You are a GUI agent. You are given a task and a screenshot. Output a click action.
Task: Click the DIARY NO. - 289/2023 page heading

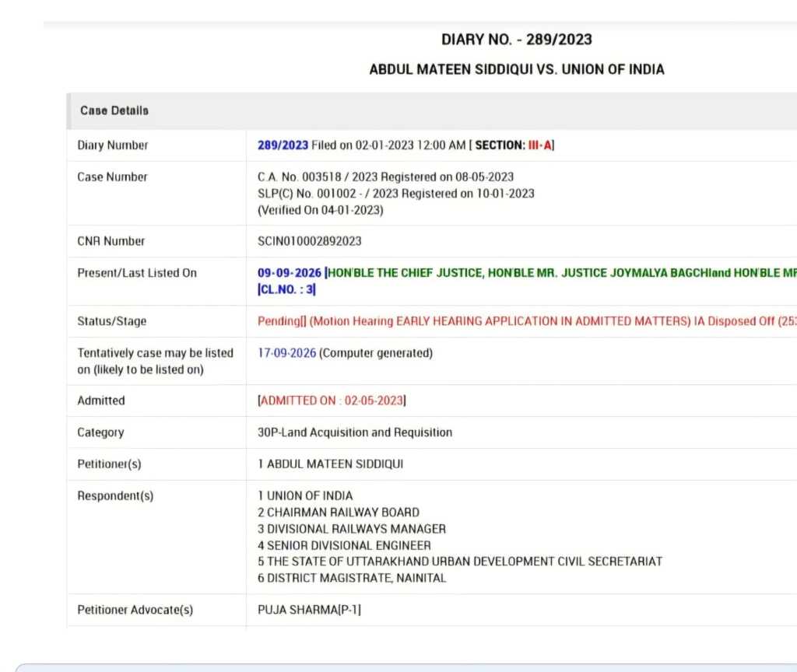pos(517,40)
